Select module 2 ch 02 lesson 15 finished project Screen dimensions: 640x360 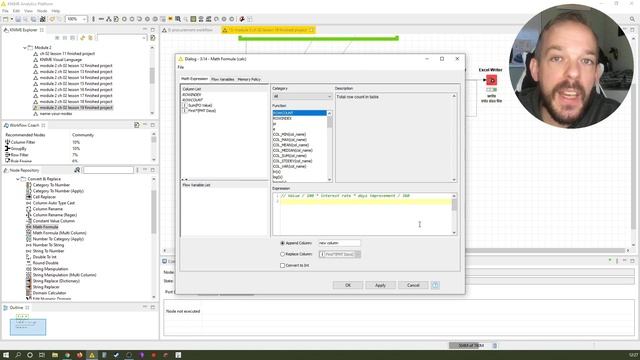pyautogui.click(x=76, y=84)
